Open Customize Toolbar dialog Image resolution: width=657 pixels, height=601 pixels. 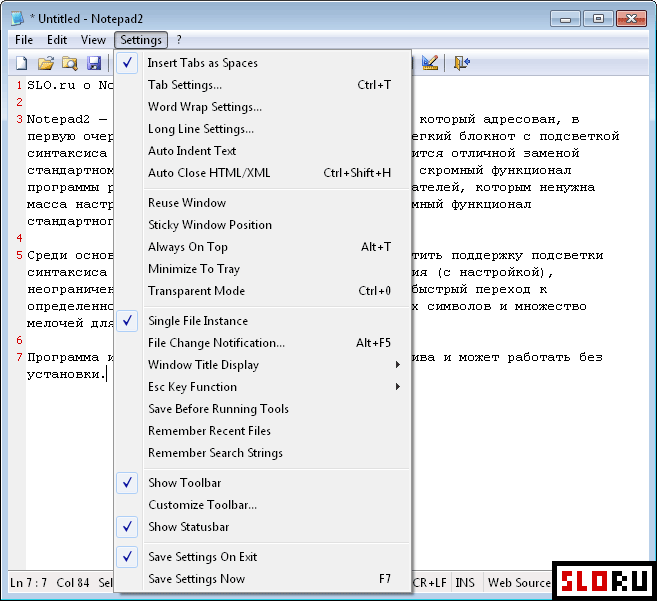point(262,505)
